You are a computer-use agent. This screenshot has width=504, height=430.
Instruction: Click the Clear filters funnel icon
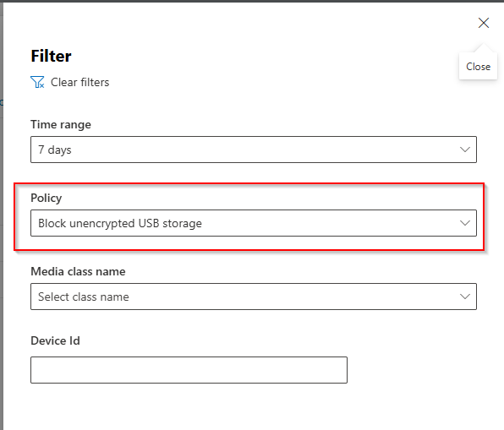click(37, 82)
